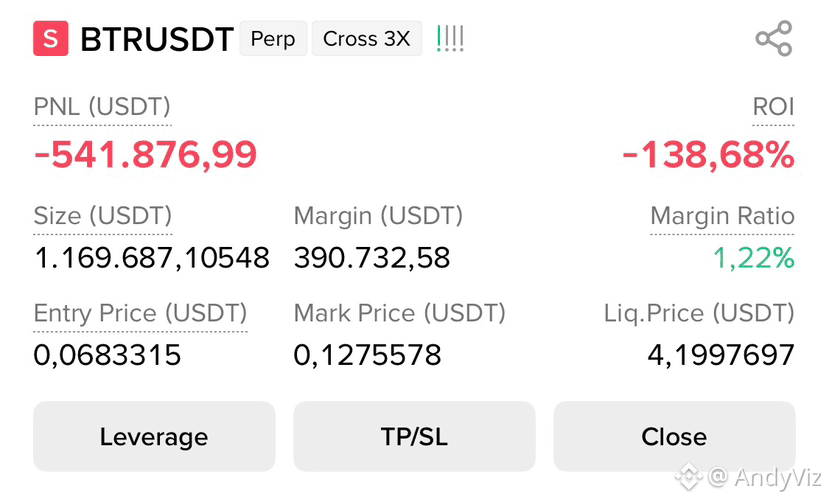This screenshot has width=829, height=502.
Task: Tap the Margin Ratio label
Action: pos(722,216)
